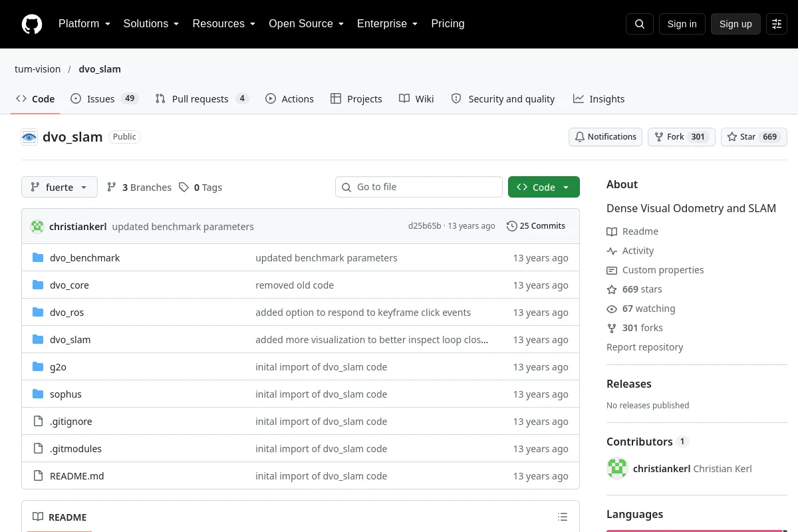The image size is (798, 532).
Task: Expand the Platform menu
Action: click(x=84, y=24)
